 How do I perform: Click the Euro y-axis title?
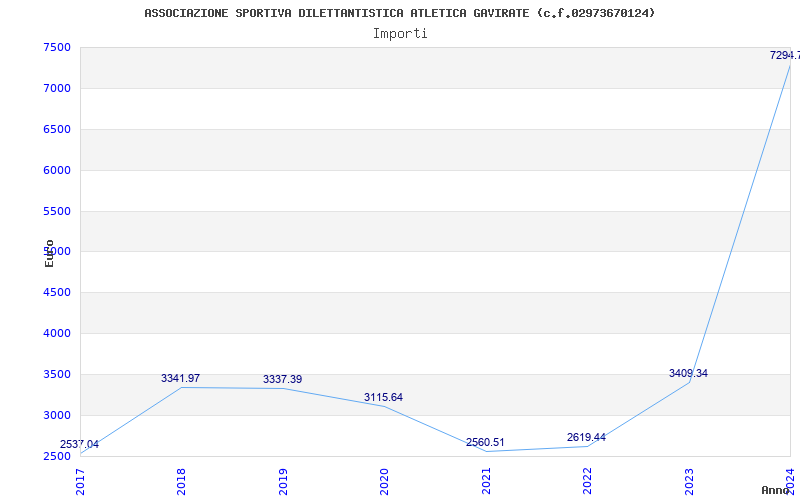(49, 254)
